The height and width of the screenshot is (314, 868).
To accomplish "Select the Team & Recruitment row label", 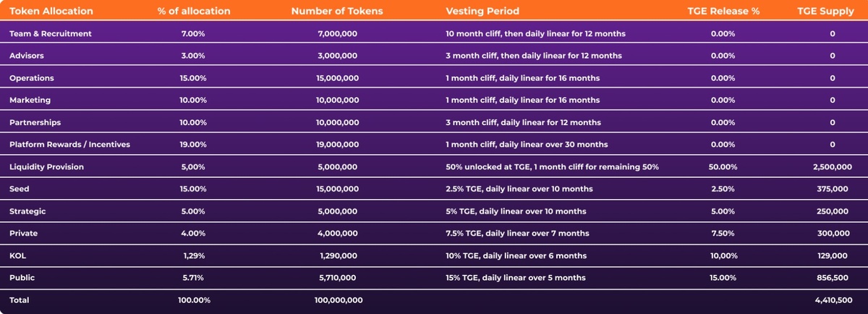I will click(51, 34).
